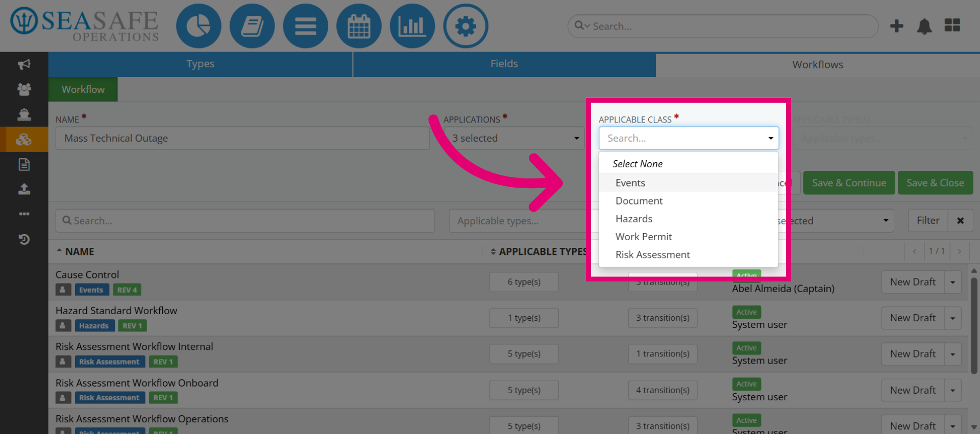The image size is (980, 434).
Task: Open the upload sidebar icon
Action: [x=24, y=189]
